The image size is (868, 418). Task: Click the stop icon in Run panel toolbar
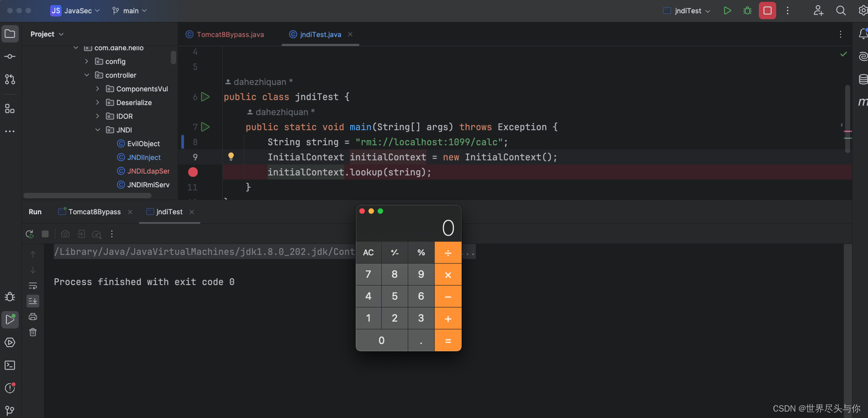tap(45, 234)
